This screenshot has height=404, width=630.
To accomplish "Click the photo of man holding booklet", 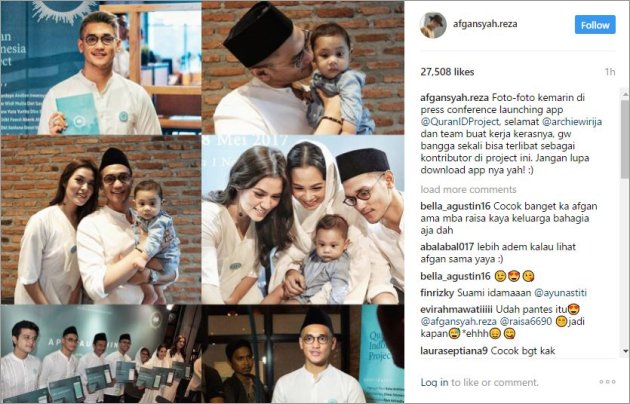I will (101, 67).
